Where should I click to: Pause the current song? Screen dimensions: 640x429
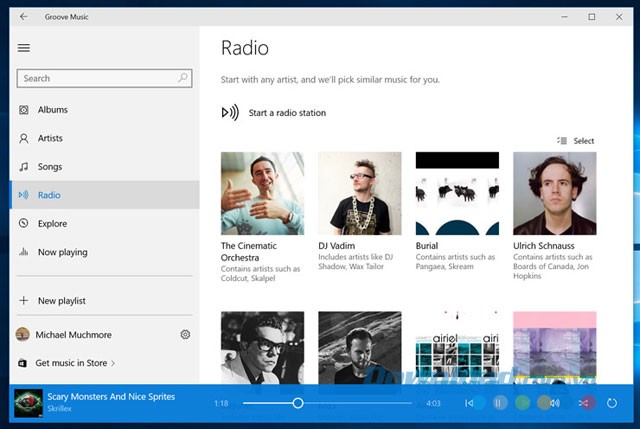point(499,403)
